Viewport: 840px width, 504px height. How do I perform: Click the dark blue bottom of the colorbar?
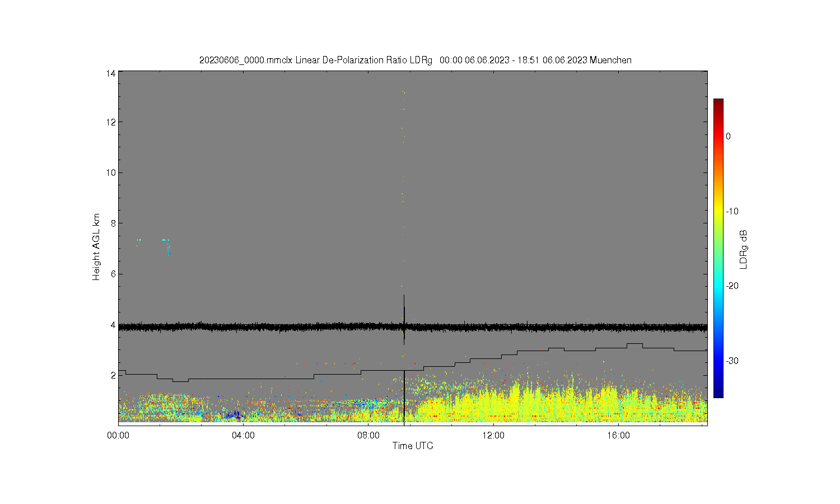(x=718, y=392)
